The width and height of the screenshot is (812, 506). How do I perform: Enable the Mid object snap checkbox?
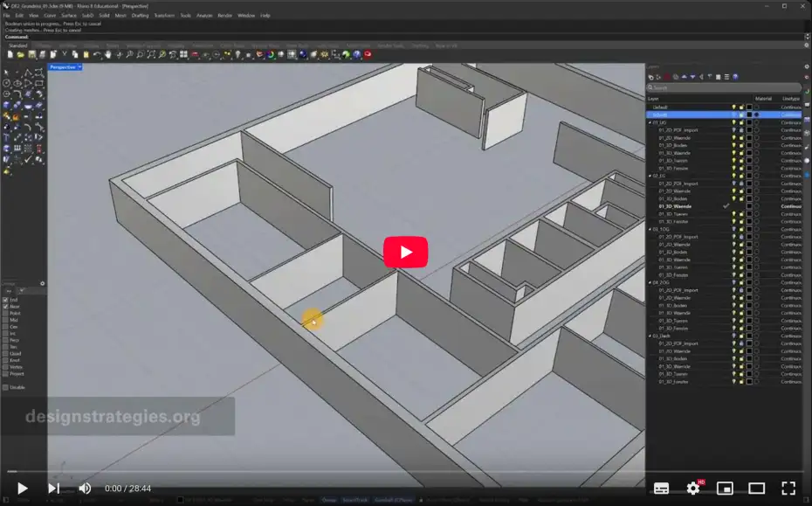(x=7, y=320)
